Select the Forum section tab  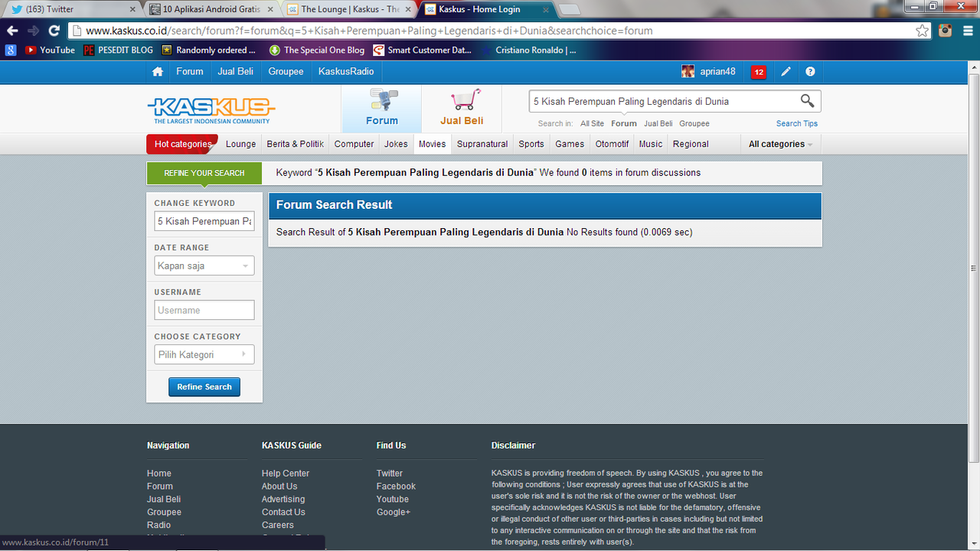[x=381, y=109]
